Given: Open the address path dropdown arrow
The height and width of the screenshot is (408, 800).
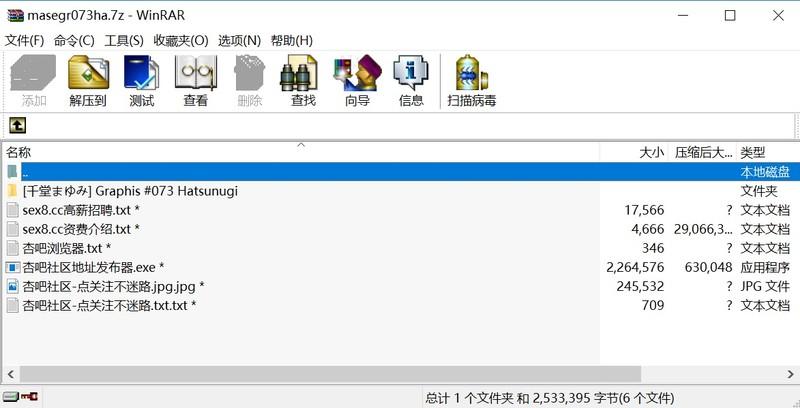Looking at the screenshot, I should (792, 125).
